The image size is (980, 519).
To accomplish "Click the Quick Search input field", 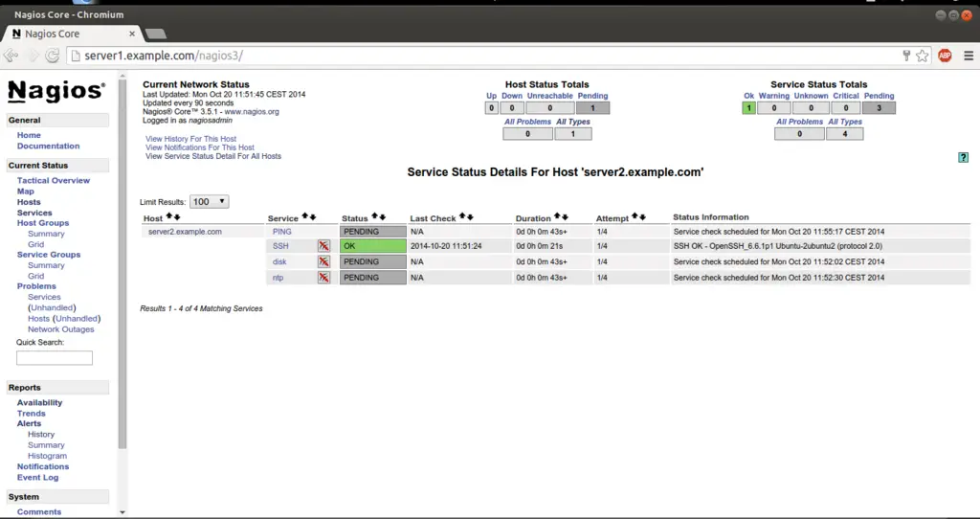I will pos(55,358).
